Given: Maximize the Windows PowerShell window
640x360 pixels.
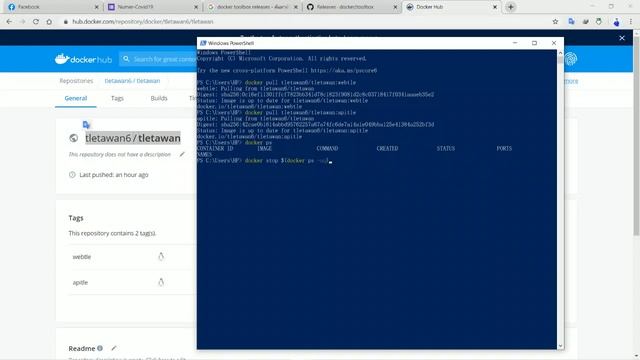Looking at the screenshot, I should click(x=534, y=43).
